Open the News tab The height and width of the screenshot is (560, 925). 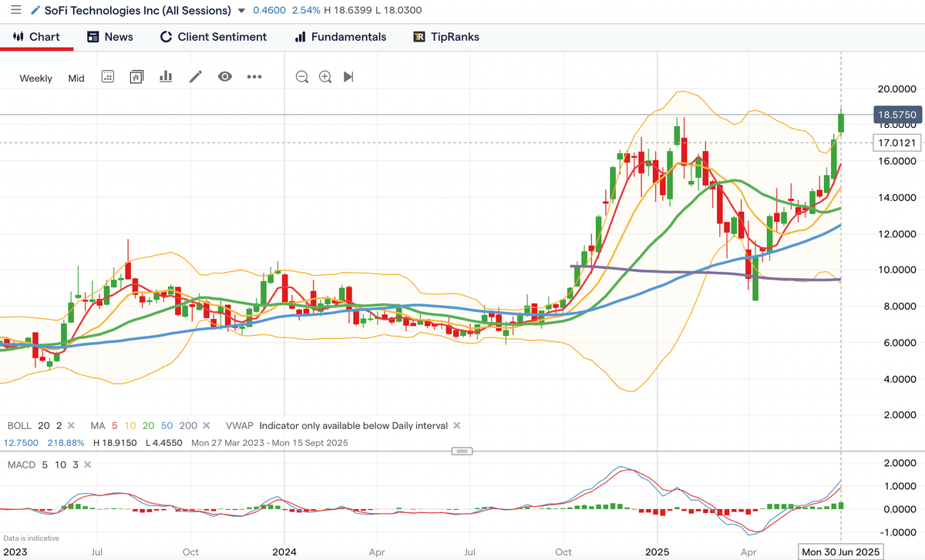point(110,36)
